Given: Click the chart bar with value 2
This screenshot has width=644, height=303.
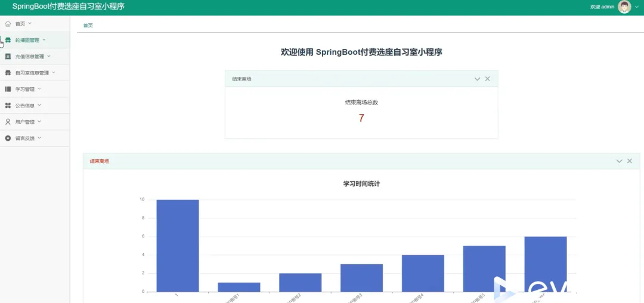Looking at the screenshot, I should coord(300,283).
